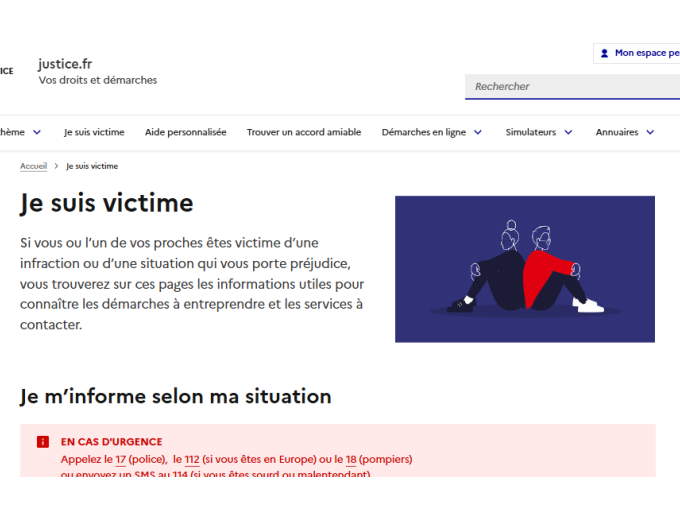This screenshot has height=510, width=680.
Task: Call link 17 for police
Action: (x=121, y=459)
